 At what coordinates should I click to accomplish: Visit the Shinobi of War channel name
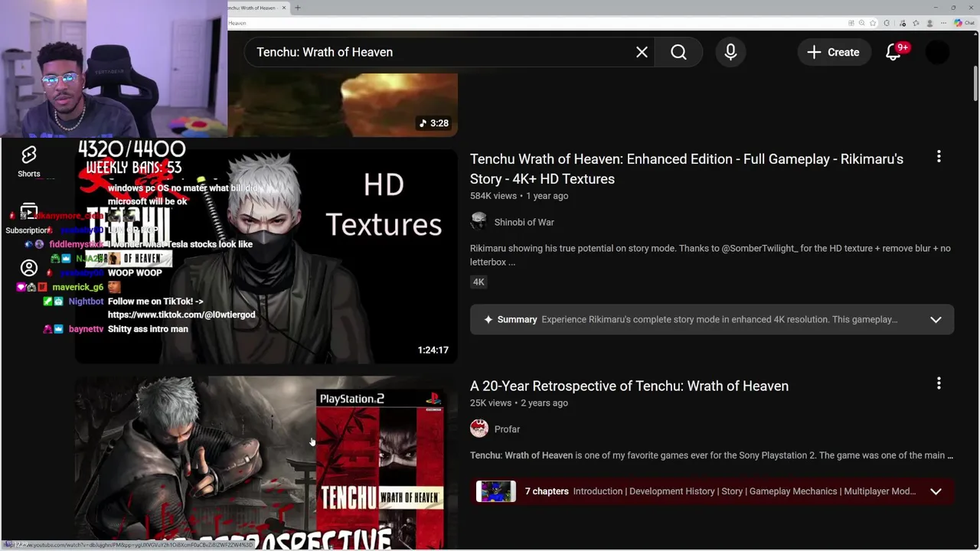click(524, 222)
